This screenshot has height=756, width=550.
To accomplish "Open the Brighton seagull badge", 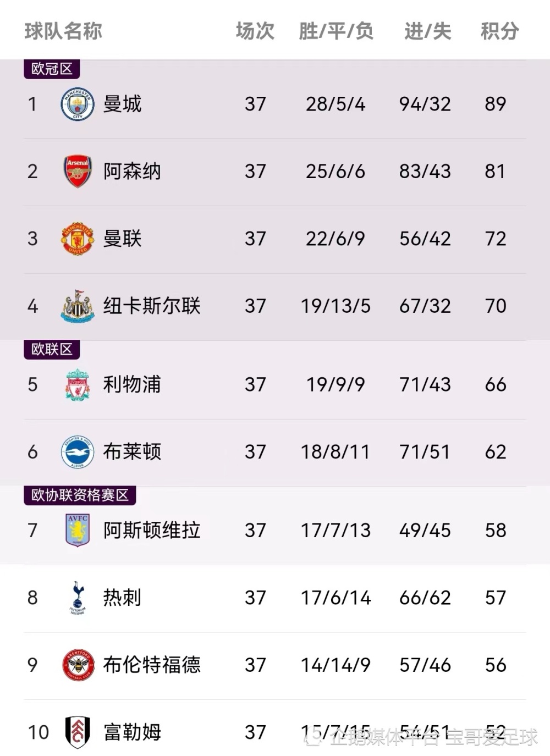I will [x=78, y=452].
